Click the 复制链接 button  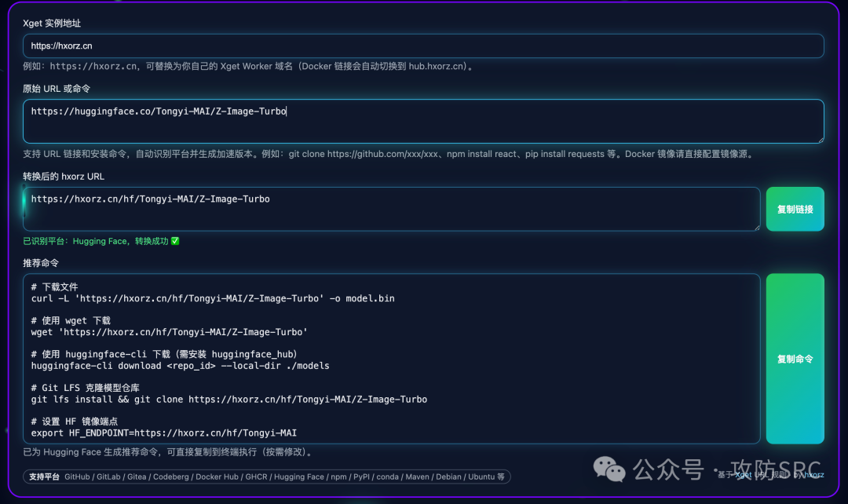click(x=795, y=209)
